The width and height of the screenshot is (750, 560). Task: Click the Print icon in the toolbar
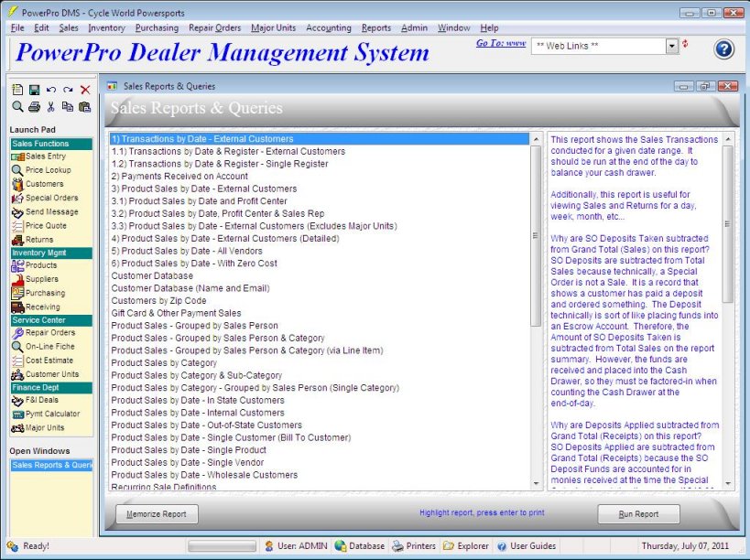pos(34,107)
